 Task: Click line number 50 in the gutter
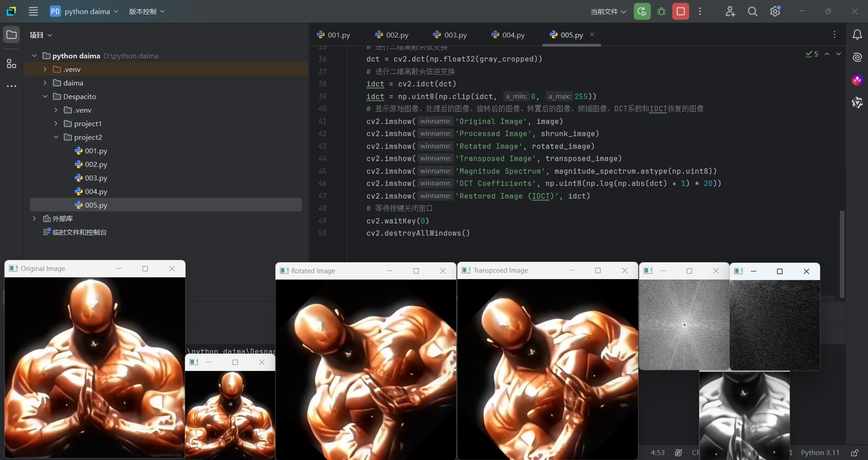(323, 233)
